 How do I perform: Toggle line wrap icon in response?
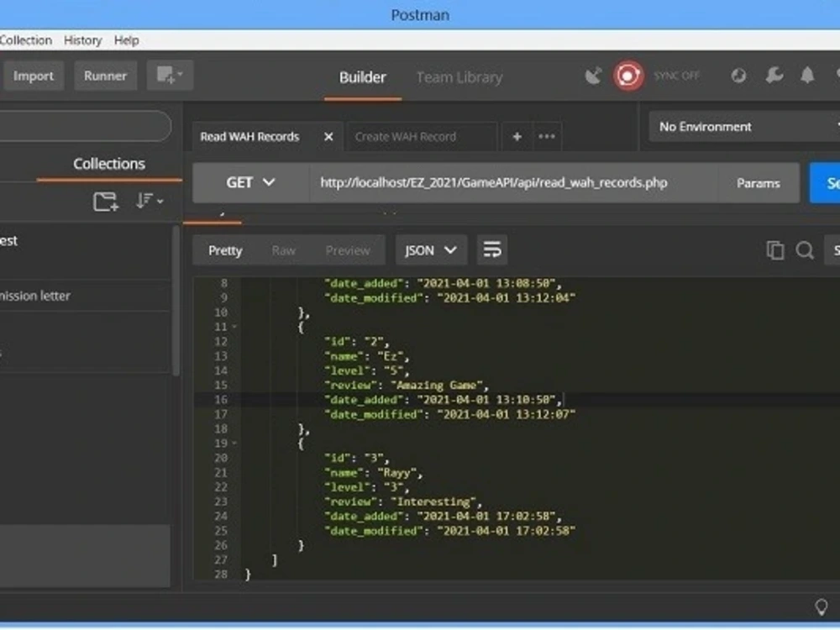tap(491, 249)
